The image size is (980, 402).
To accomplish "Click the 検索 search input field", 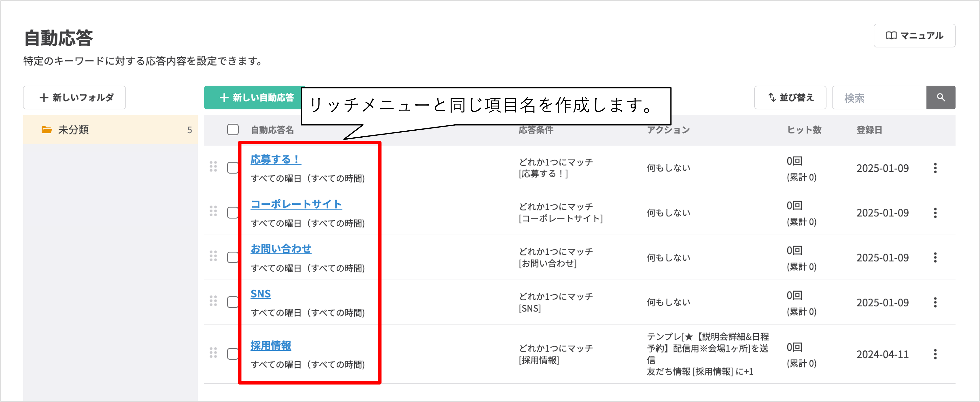I will click(879, 98).
